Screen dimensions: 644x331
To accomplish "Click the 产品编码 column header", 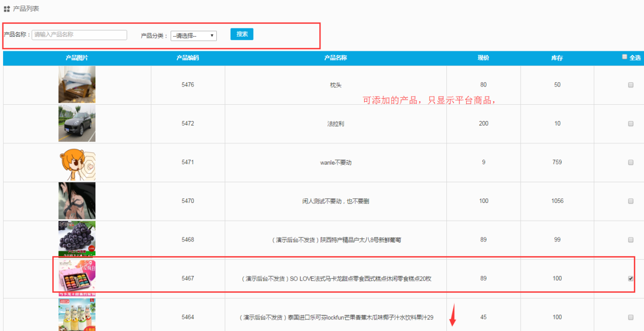I will [187, 58].
